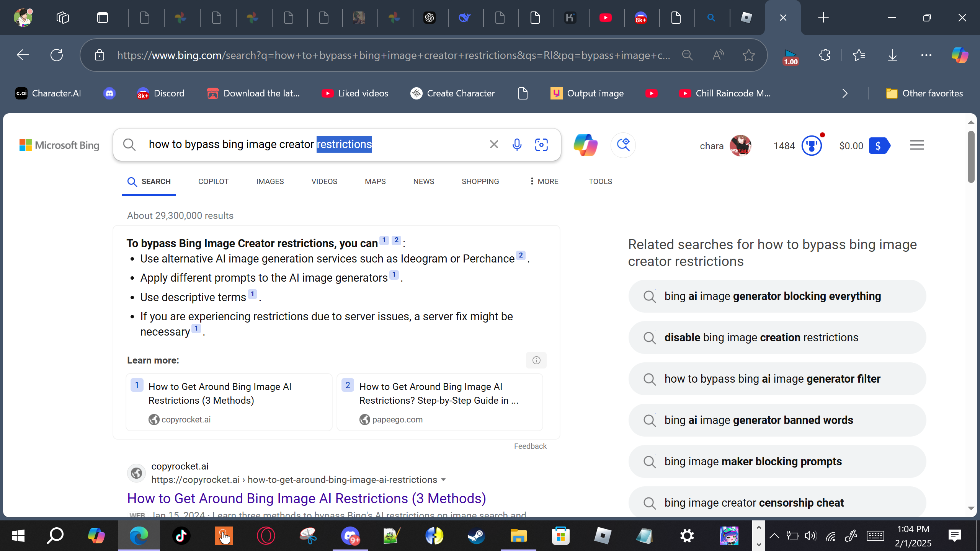Open the Bing hamburger settings menu

click(x=917, y=145)
